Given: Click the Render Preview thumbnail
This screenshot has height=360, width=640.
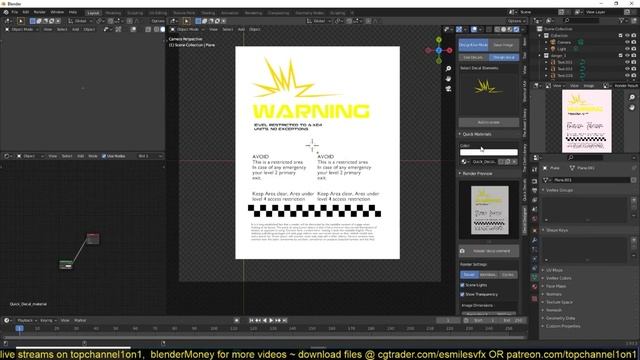Looking at the screenshot, I should (490, 210).
